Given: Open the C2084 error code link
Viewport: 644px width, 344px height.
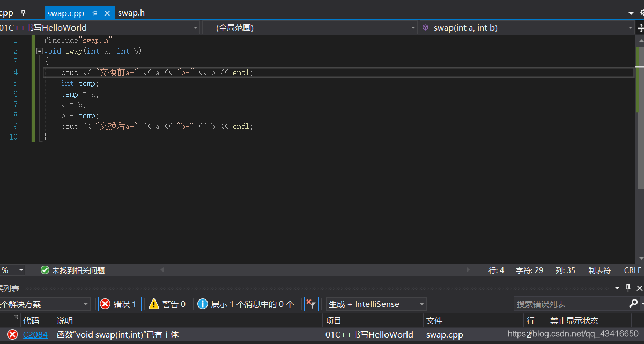Looking at the screenshot, I should (x=35, y=334).
